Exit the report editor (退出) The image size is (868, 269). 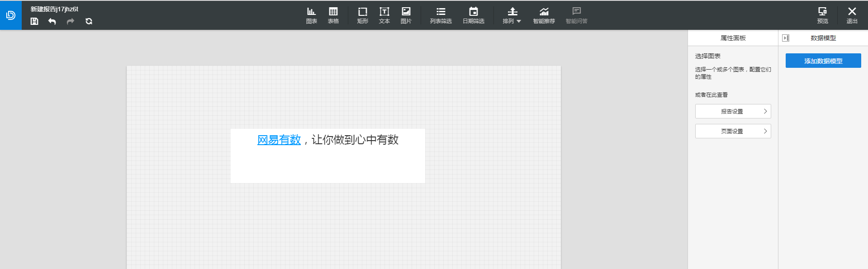pyautogui.click(x=852, y=15)
